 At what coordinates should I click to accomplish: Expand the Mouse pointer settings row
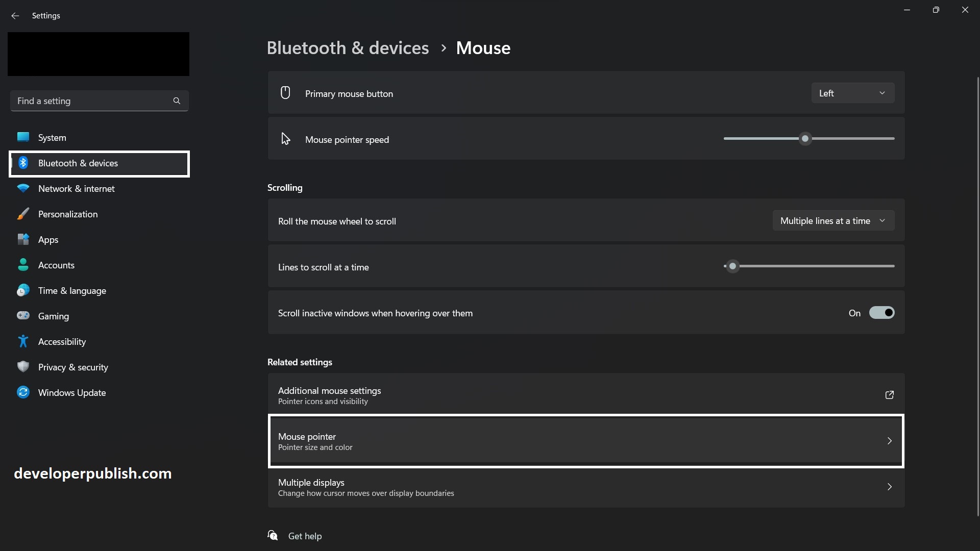pyautogui.click(x=584, y=441)
